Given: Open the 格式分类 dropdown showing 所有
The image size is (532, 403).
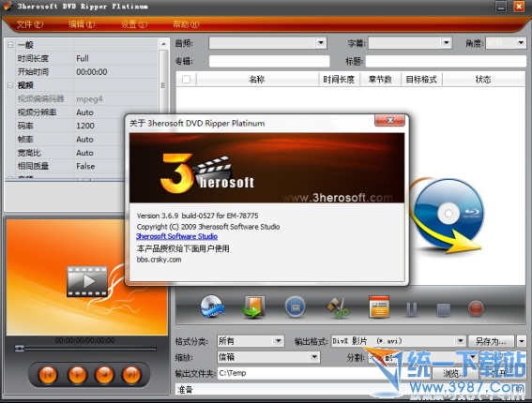Looking at the screenshot, I should (279, 340).
